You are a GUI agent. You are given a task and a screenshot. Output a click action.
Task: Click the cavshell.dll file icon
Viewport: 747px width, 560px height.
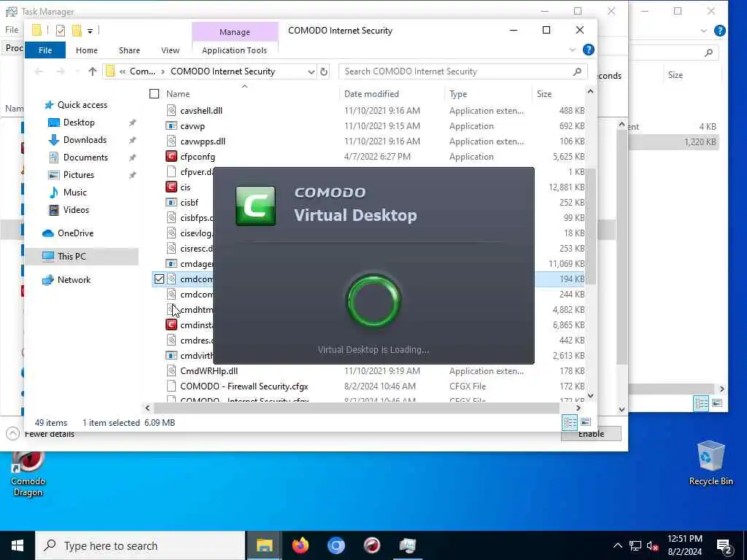(x=171, y=111)
